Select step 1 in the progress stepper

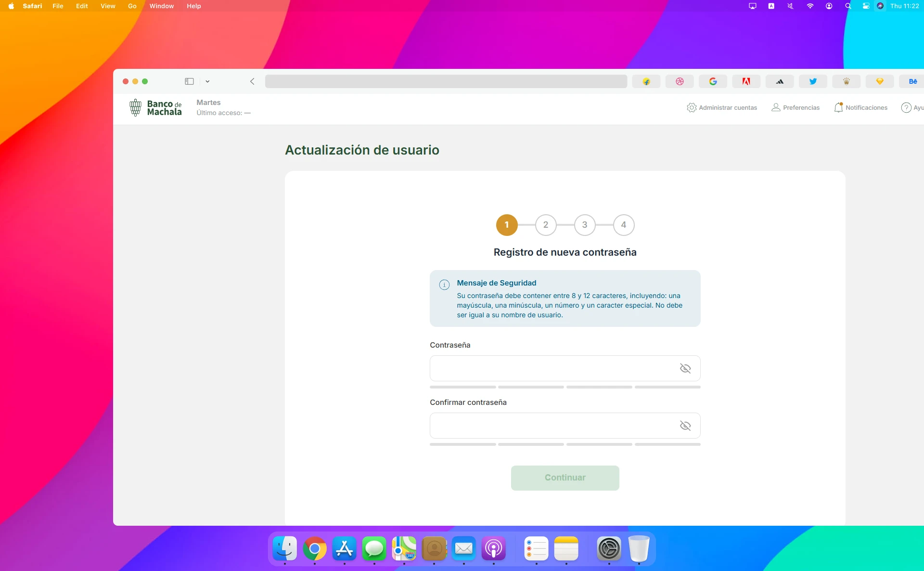point(507,225)
